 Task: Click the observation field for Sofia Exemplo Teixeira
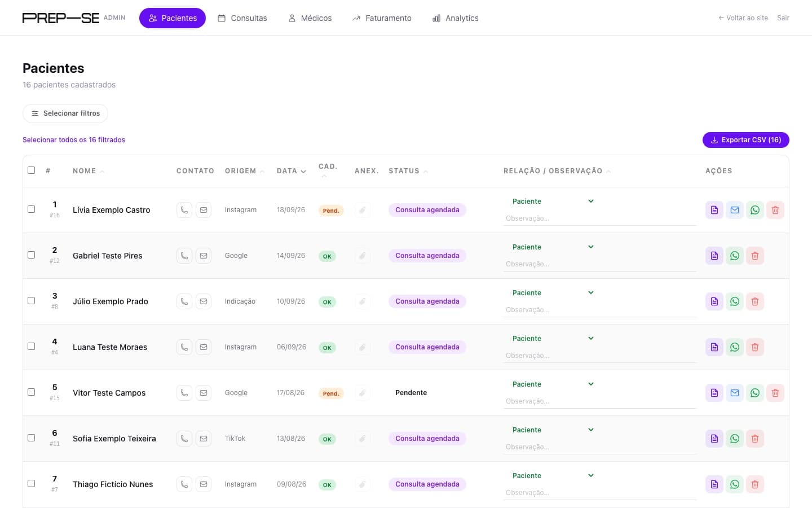[x=600, y=447]
